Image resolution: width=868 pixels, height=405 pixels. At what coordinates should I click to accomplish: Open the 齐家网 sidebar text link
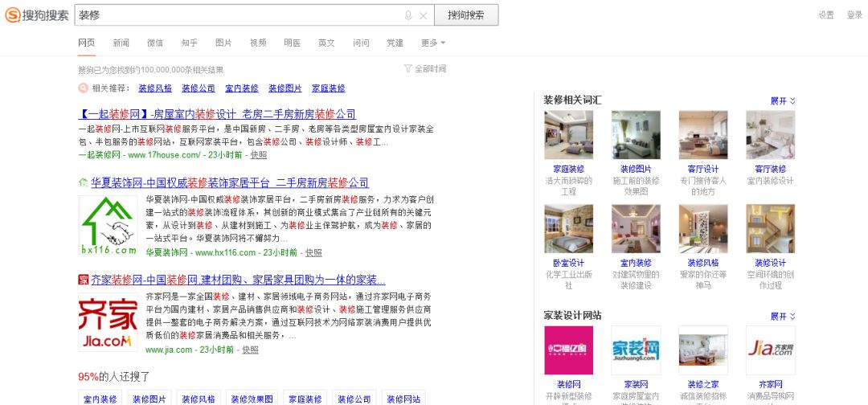(771, 385)
